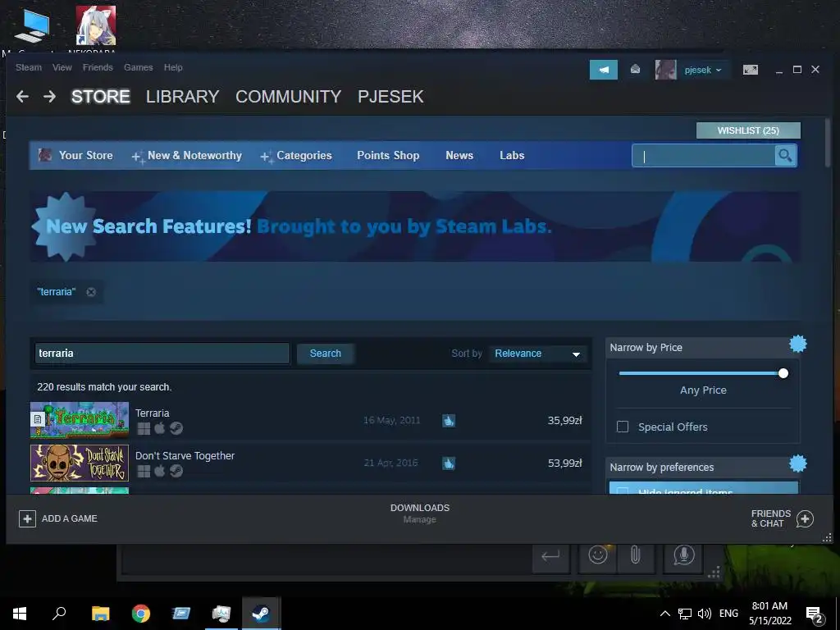This screenshot has height=630, width=840.
Task: Click the ENG language indicator
Action: tap(728, 614)
